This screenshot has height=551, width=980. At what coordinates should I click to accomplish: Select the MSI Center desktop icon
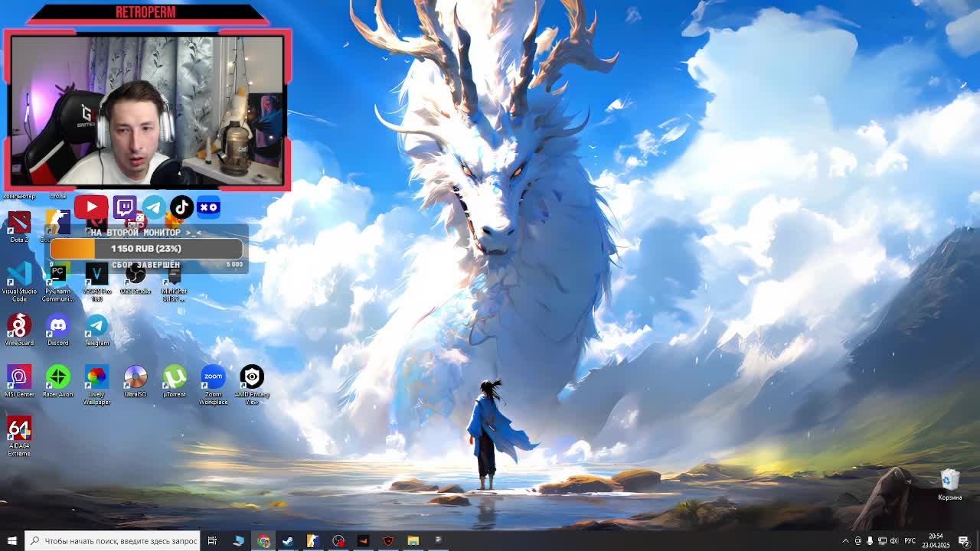(x=19, y=381)
